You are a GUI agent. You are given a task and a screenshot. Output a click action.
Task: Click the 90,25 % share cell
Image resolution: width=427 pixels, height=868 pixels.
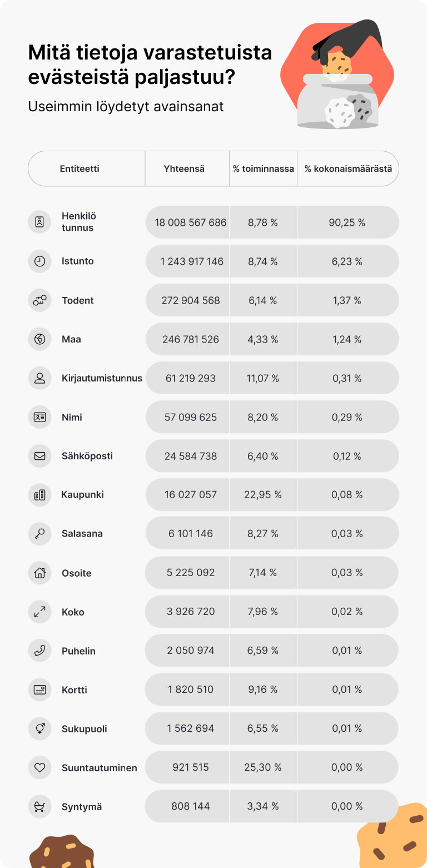(x=347, y=222)
